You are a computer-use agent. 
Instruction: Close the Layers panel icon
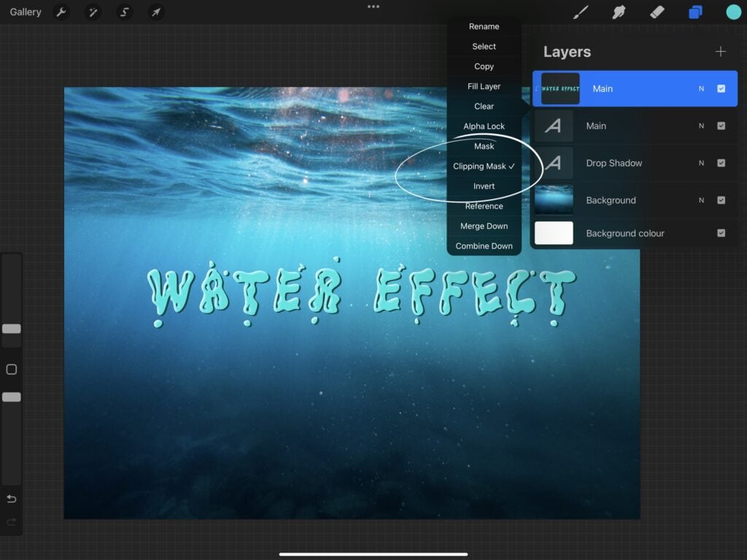695,12
